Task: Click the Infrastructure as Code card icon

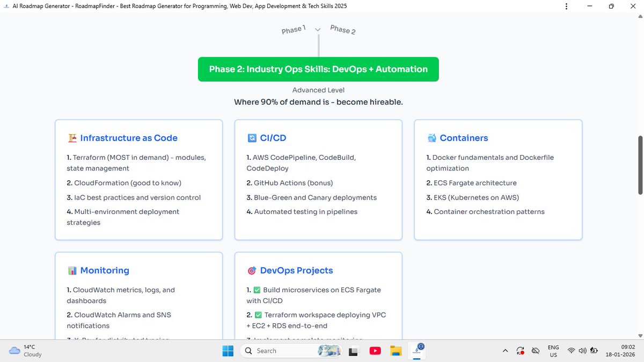Action: 72,138
